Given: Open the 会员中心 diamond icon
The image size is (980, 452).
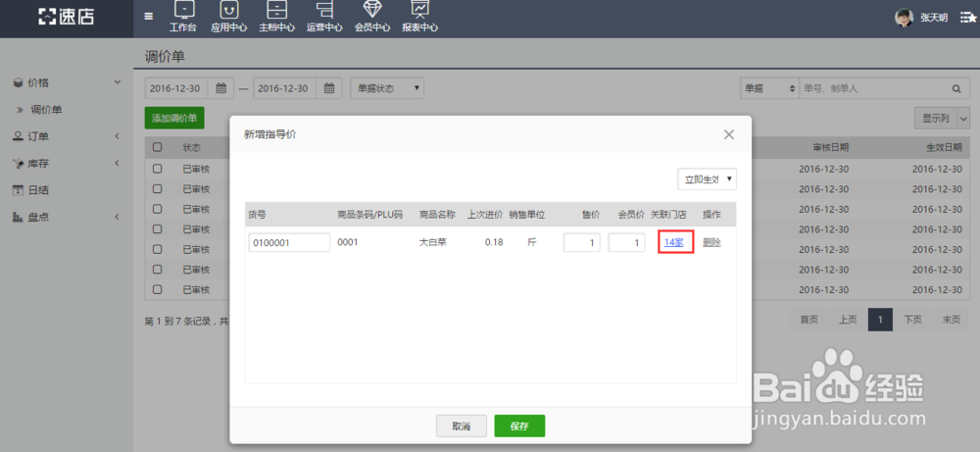Looking at the screenshot, I should (372, 17).
